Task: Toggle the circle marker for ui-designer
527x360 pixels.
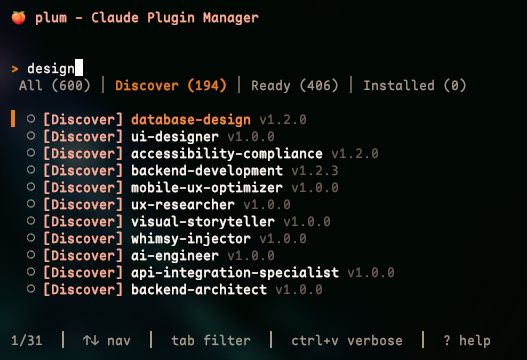Action: click(31, 135)
